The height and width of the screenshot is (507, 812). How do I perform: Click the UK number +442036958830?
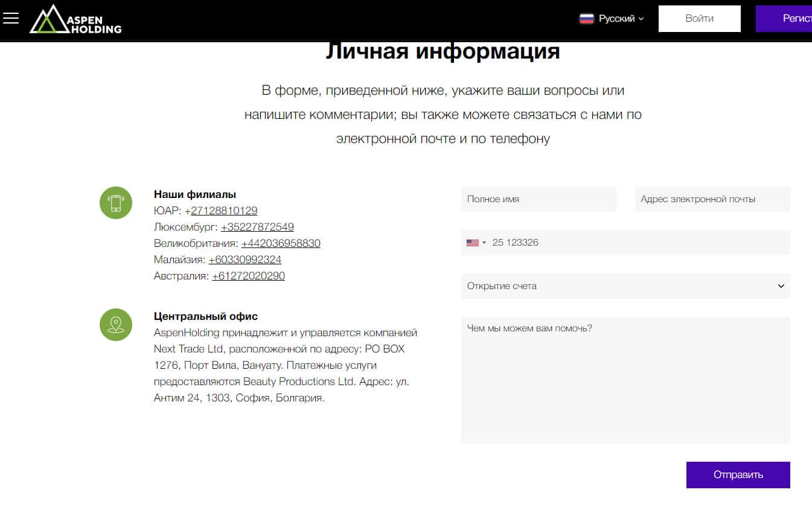pyautogui.click(x=281, y=243)
